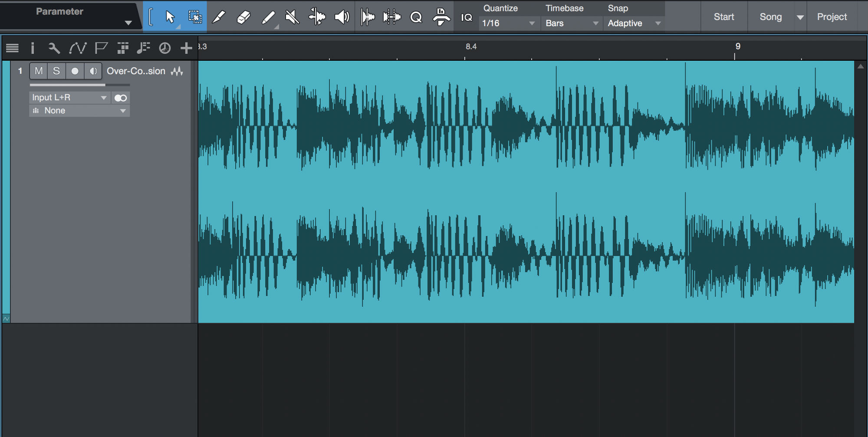
Task: Solo the Over-Co..sion track
Action: [56, 71]
